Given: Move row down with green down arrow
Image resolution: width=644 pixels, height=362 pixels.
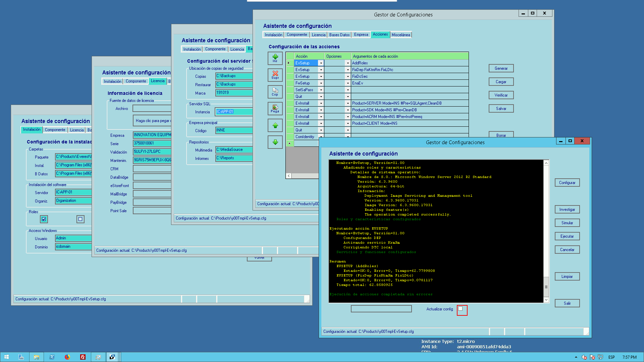Looking at the screenshot, I should pos(275,142).
